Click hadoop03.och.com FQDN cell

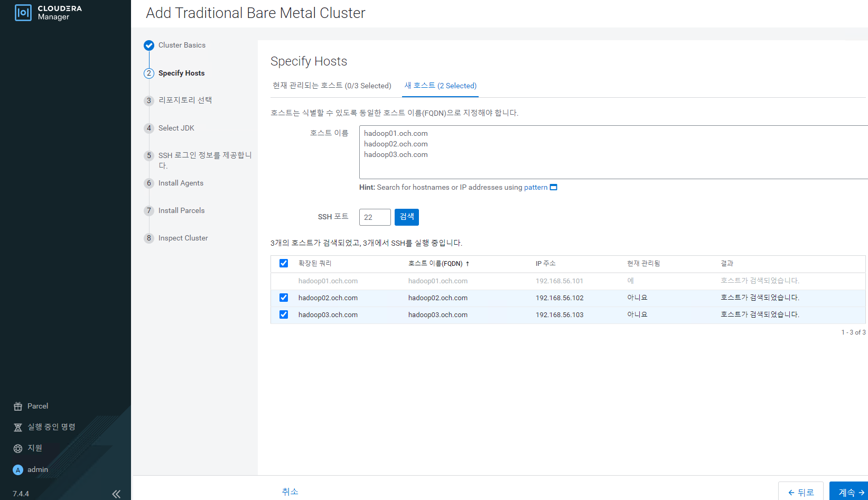438,315
